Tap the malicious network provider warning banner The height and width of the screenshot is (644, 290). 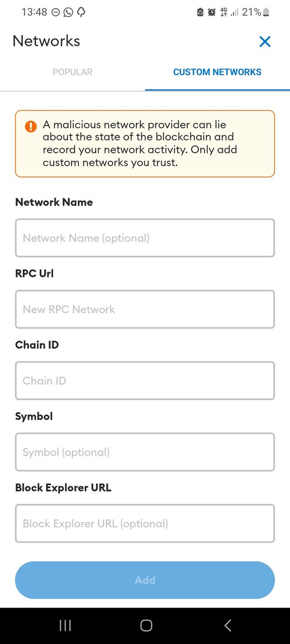(x=145, y=144)
